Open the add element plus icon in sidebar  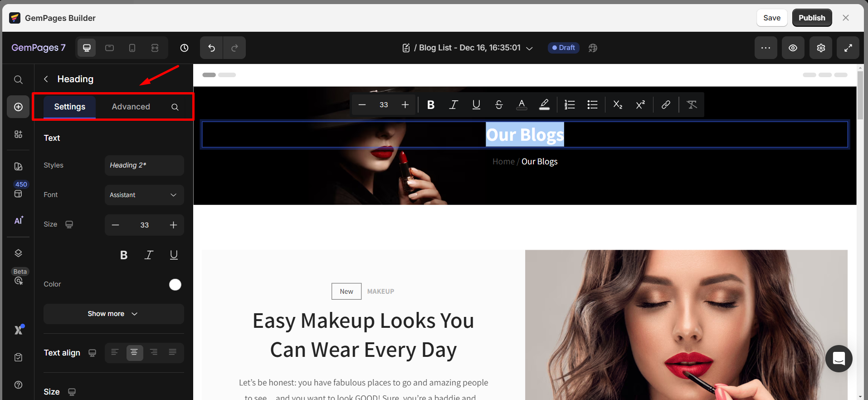(x=18, y=107)
